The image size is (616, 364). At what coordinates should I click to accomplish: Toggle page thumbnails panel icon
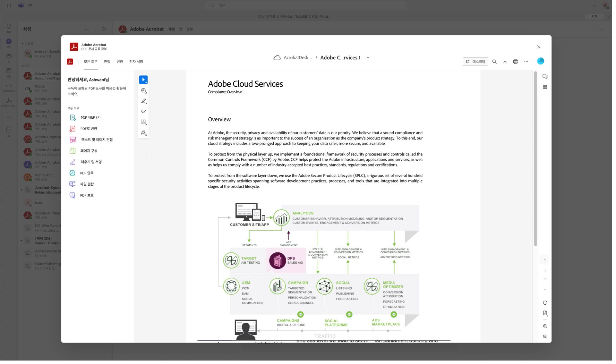(x=545, y=87)
